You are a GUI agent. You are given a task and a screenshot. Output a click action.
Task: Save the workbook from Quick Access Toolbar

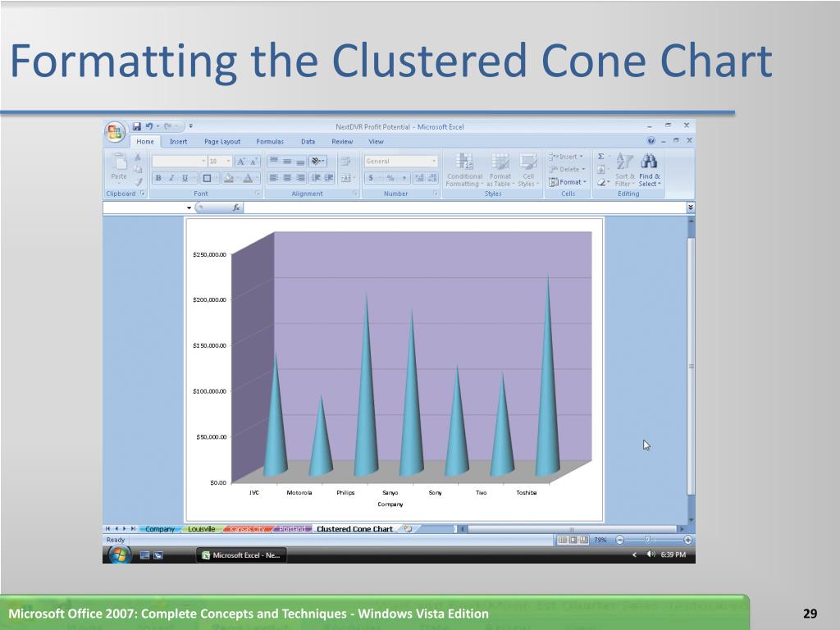[x=137, y=126]
